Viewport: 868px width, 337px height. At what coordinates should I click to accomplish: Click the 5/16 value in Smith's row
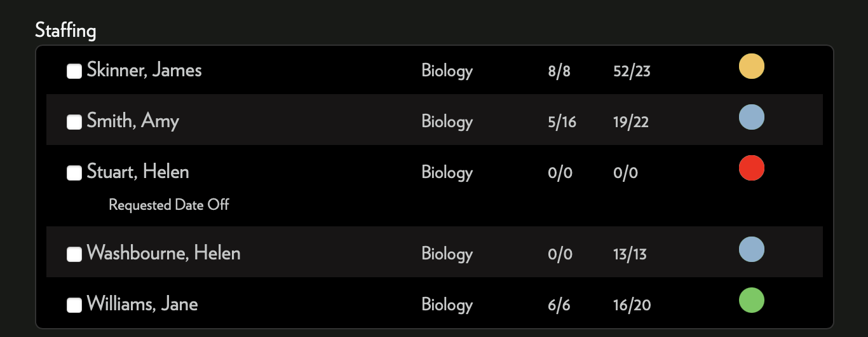tap(562, 122)
